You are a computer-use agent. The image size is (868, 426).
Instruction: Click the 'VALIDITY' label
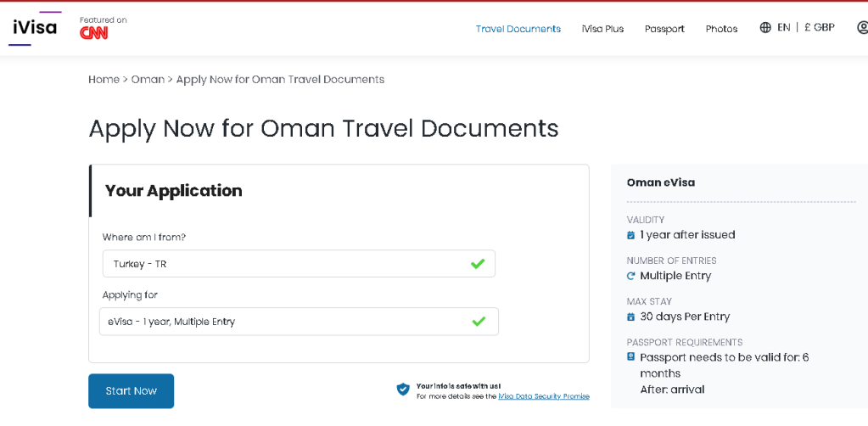click(646, 220)
